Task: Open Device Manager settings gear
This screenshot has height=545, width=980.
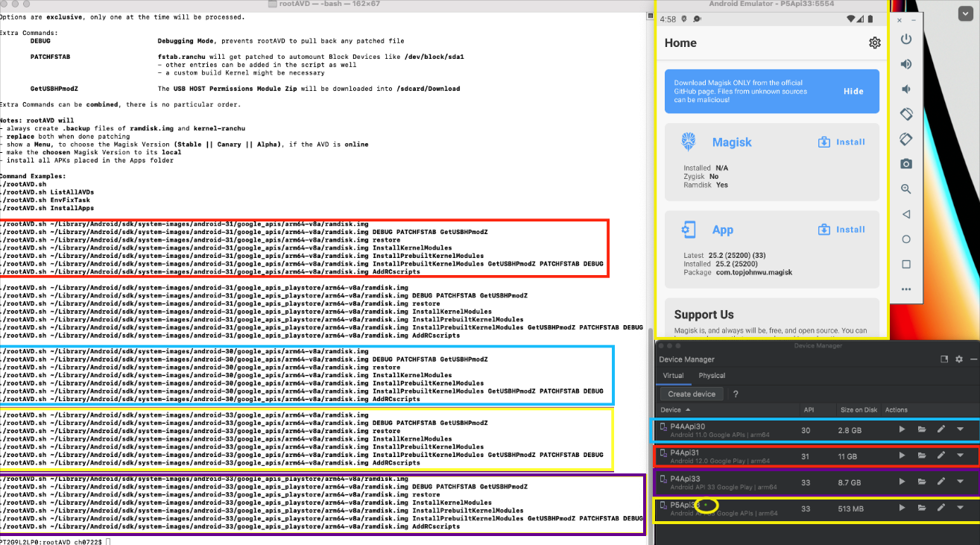Action: (x=958, y=359)
